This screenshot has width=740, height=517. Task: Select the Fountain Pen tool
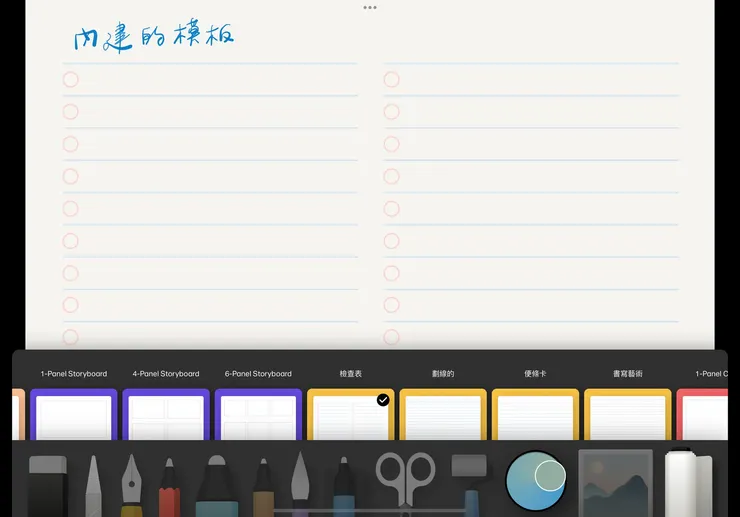(131, 486)
